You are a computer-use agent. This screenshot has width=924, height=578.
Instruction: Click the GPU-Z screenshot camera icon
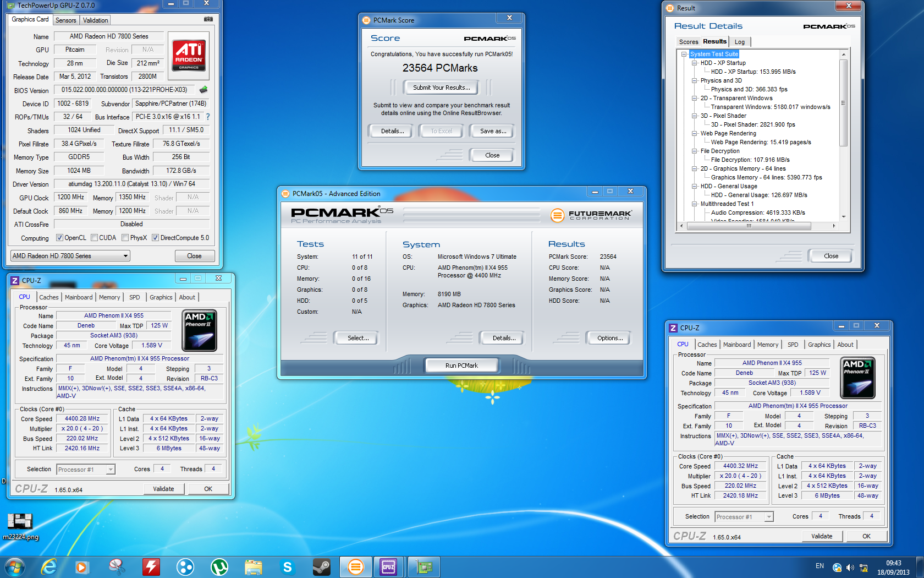(x=208, y=19)
